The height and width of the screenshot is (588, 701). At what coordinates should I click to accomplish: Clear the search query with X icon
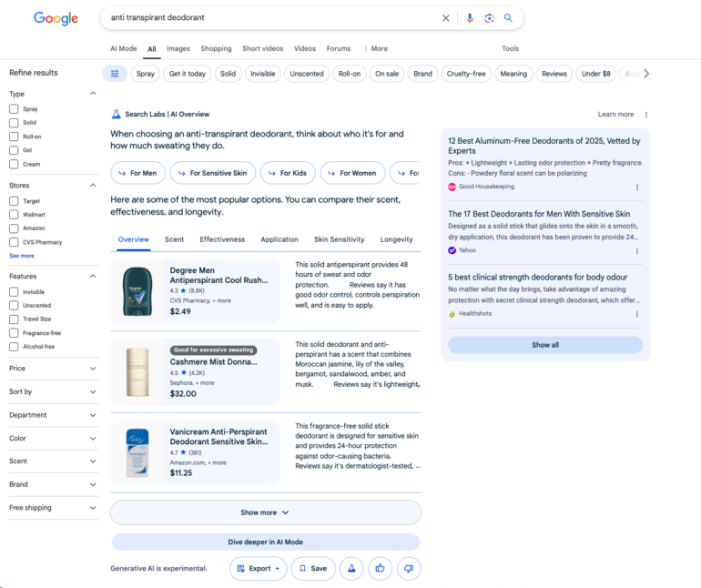(x=446, y=18)
